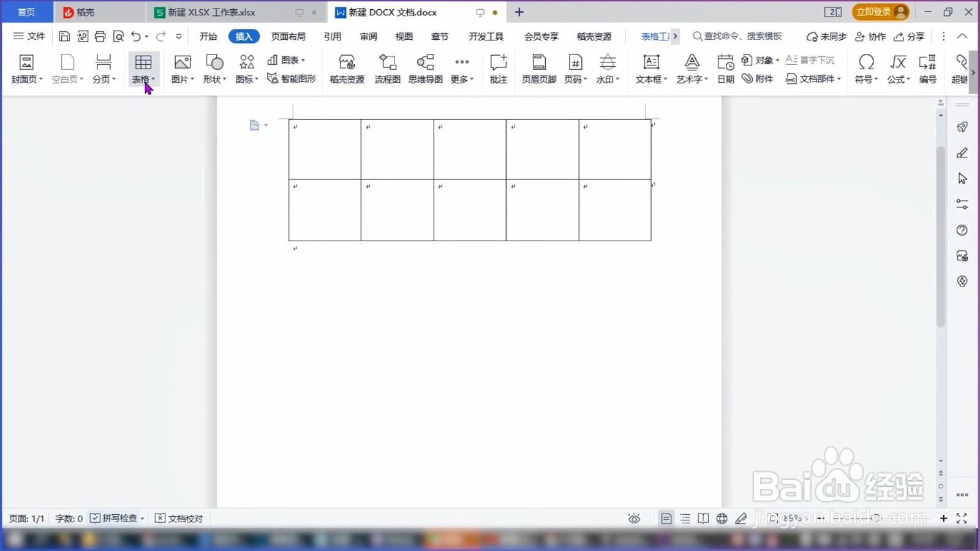Insert an attachment with 附件
Viewport: 980px width, 551px height.
point(758,78)
